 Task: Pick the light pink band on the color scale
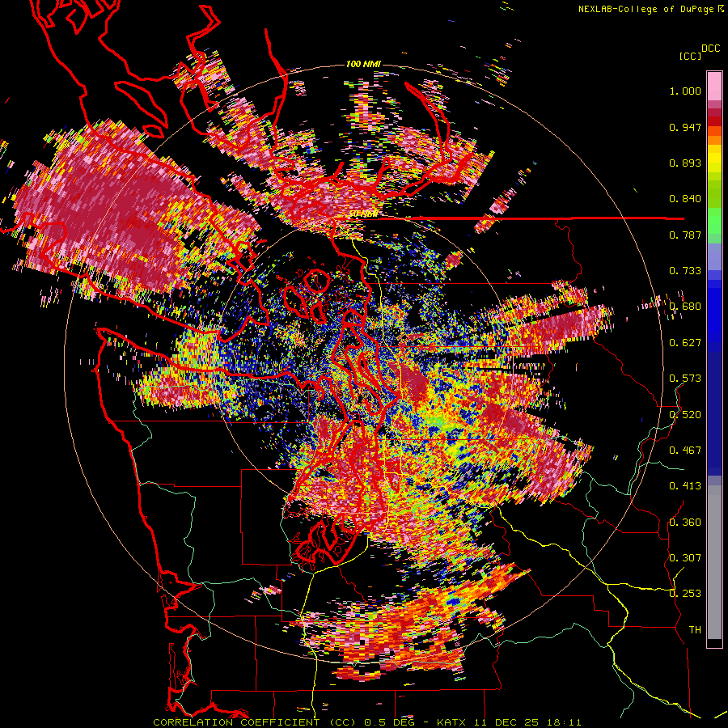714,87
